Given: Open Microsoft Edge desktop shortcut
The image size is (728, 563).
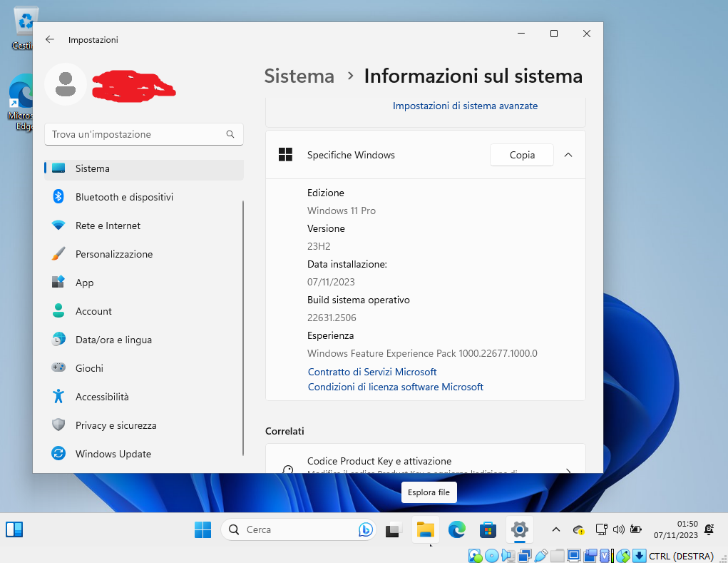Looking at the screenshot, I should (21, 102).
